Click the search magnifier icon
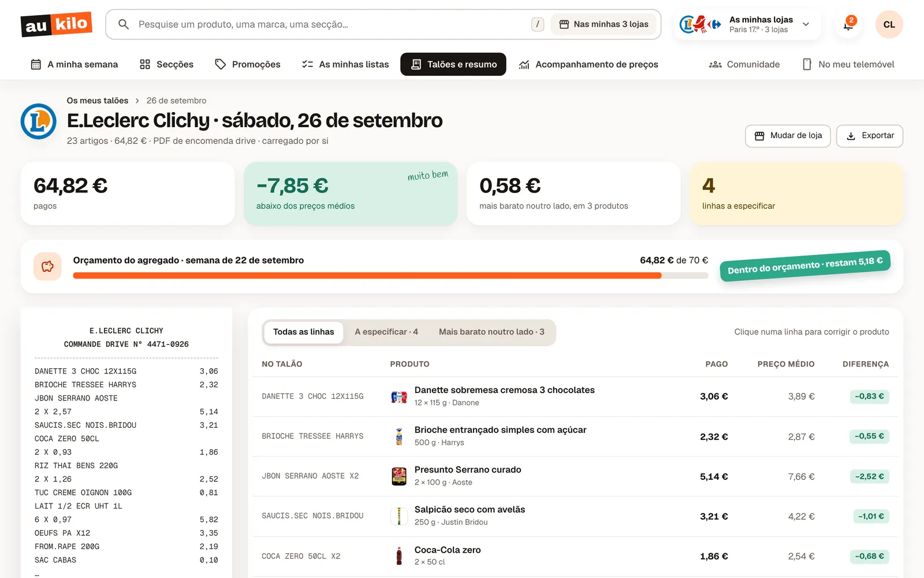Viewport: 924px width, 578px height. [123, 24]
